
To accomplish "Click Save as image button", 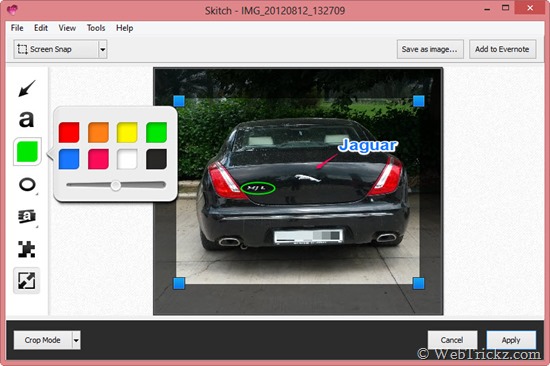I will pyautogui.click(x=430, y=49).
